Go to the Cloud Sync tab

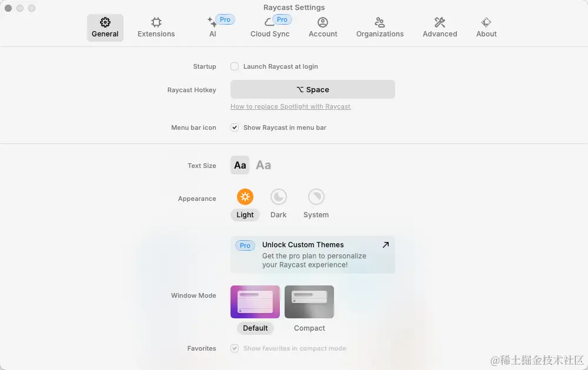pos(270,28)
